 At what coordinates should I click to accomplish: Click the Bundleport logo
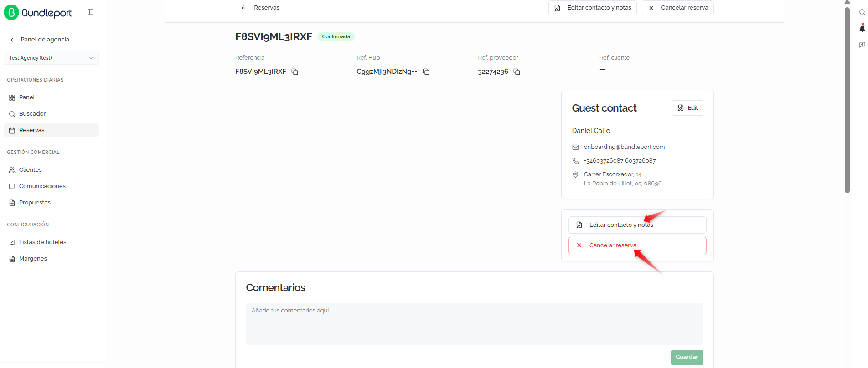38,13
